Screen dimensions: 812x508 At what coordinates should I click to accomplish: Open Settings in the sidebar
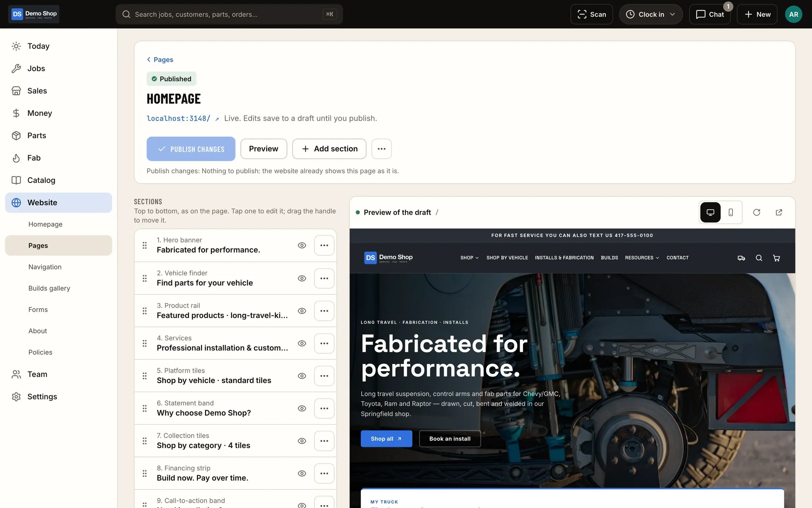click(x=59, y=397)
